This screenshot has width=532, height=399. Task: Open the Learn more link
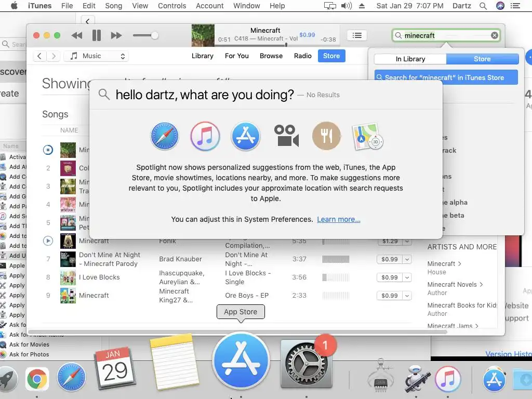[339, 219]
